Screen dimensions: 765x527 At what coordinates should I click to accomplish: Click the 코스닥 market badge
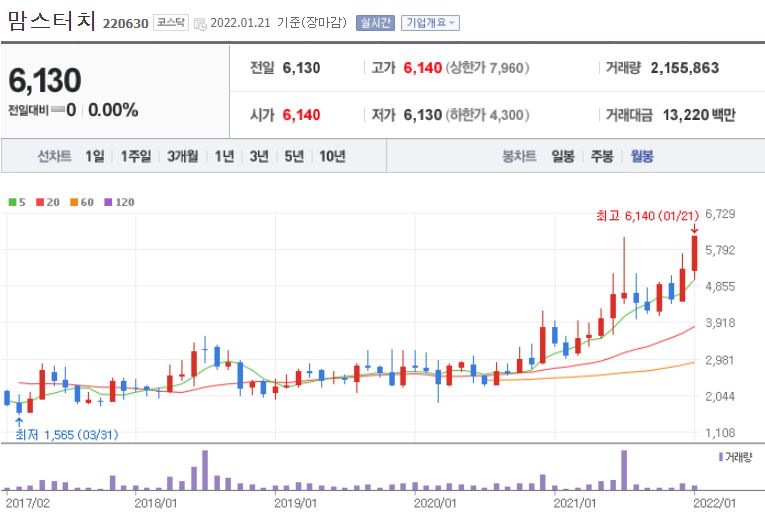(x=171, y=22)
